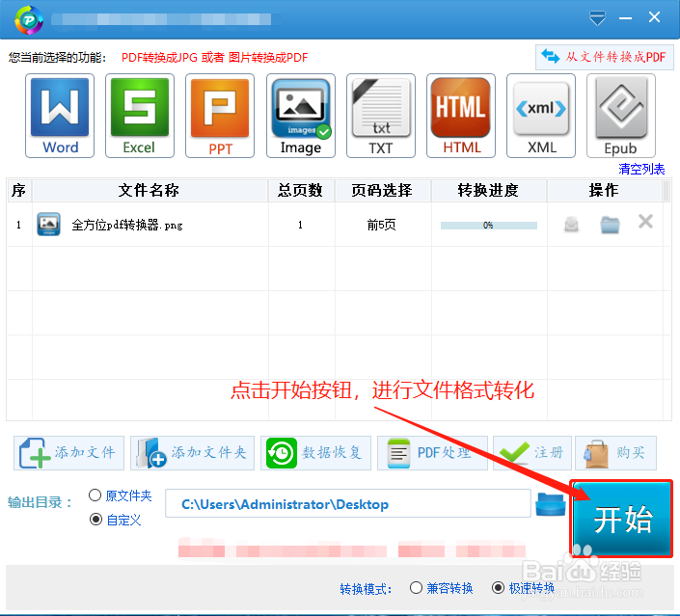Click page selection cell 前5页

(381, 225)
